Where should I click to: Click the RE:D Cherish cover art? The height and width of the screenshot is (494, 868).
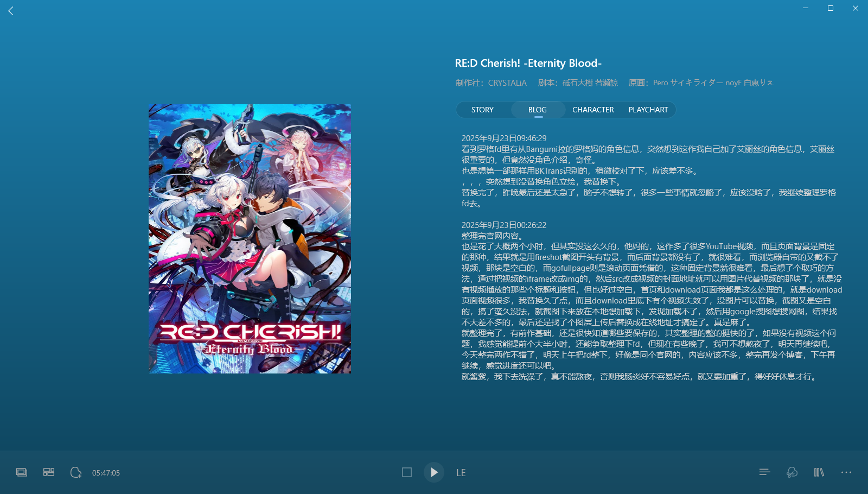(250, 239)
